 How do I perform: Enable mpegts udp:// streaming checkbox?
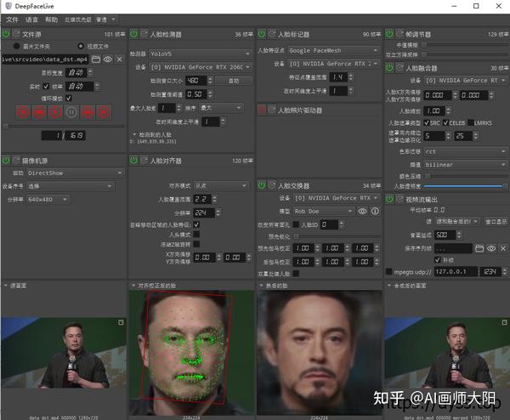tap(388, 271)
